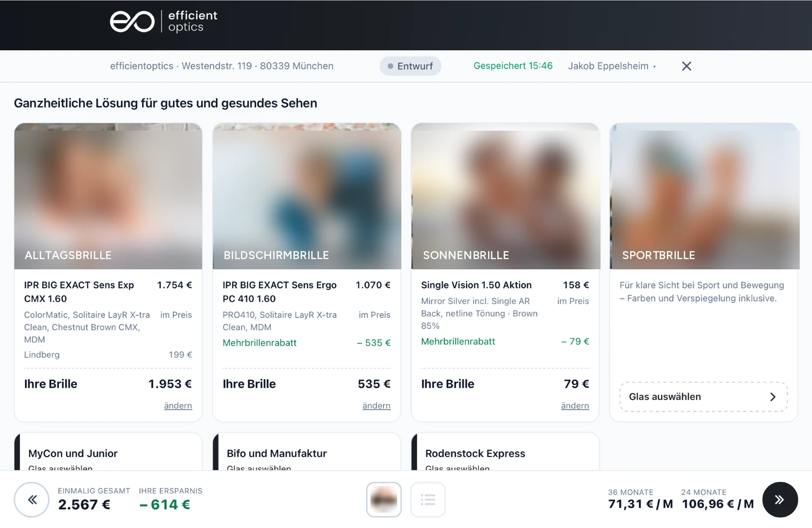This screenshot has height=528, width=812.
Task: Click the PRO410, Solitaire LayR X-tra Clean description
Action: pos(280,321)
